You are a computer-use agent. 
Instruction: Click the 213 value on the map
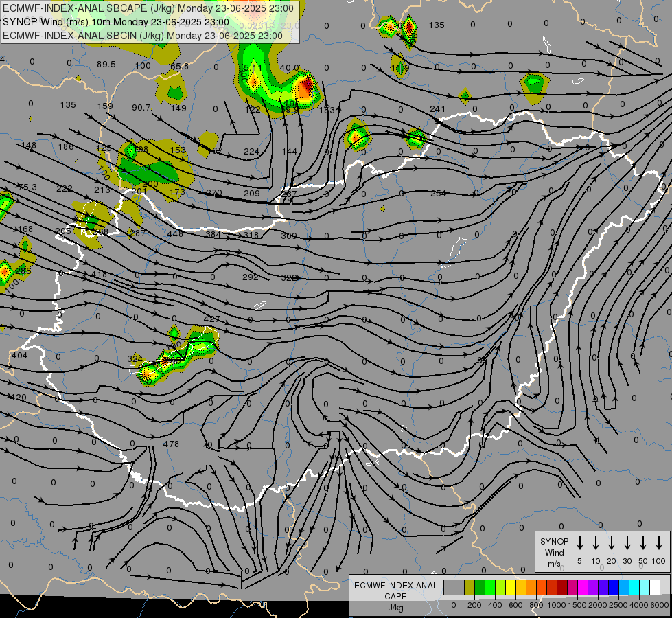point(102,190)
